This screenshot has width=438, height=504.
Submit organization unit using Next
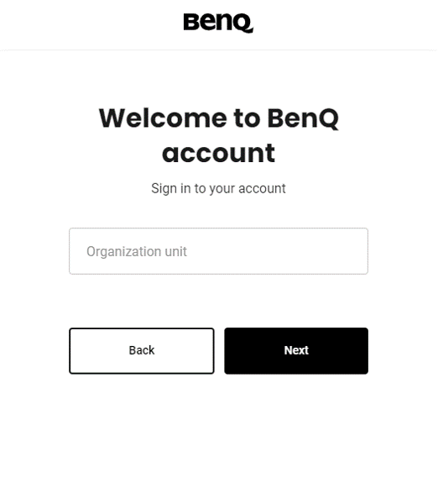296,350
